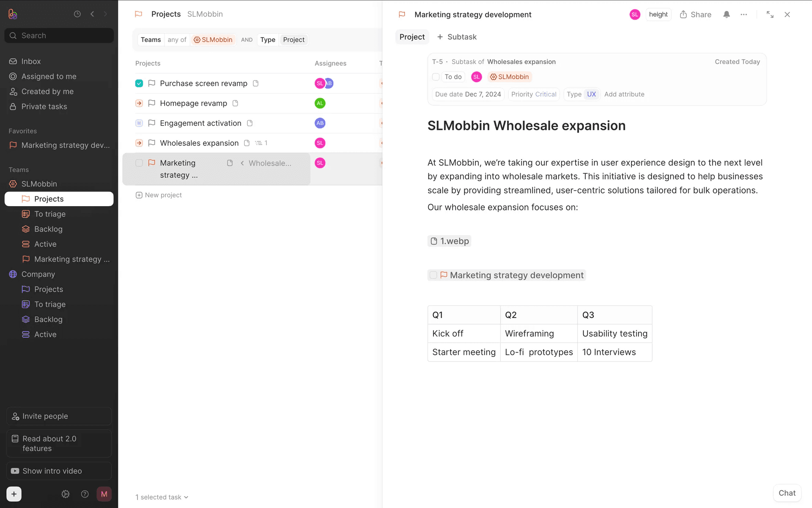Screen dimensions: 812x508
Task: Click the help question mark icon
Action: coord(85,494)
